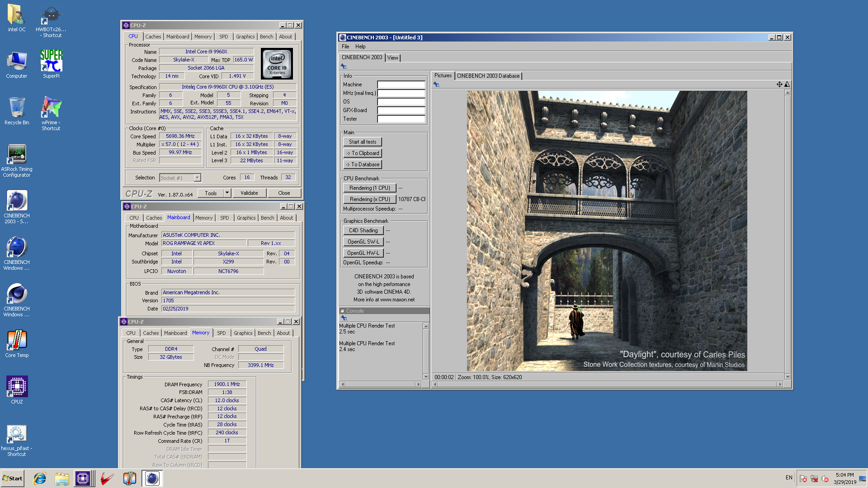Open the Windows Start menu

coord(12,479)
